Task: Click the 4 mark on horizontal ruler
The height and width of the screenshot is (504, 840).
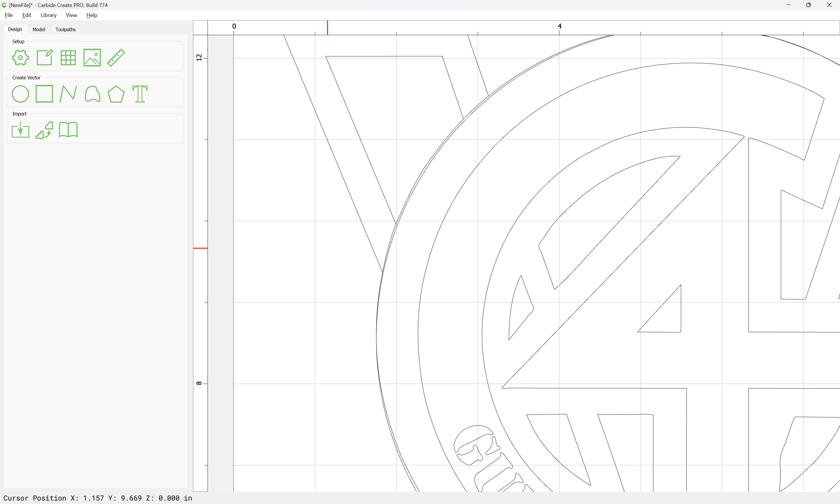Action: tap(559, 26)
